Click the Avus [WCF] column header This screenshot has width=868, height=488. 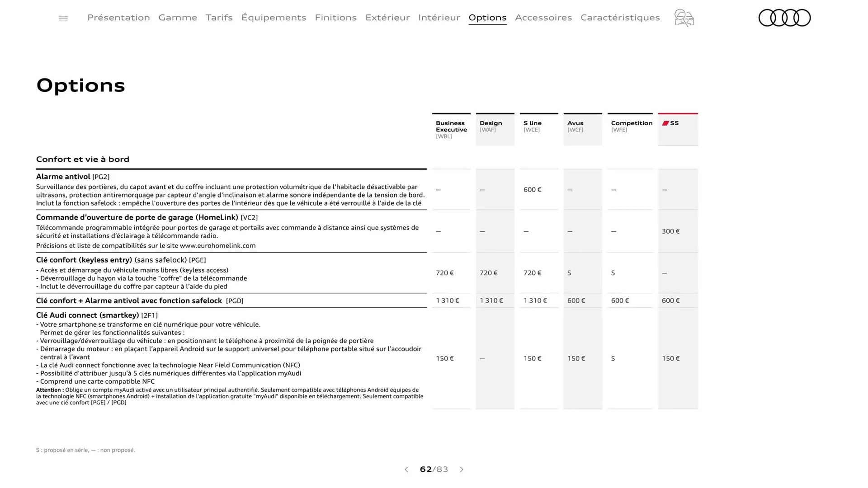pyautogui.click(x=583, y=129)
